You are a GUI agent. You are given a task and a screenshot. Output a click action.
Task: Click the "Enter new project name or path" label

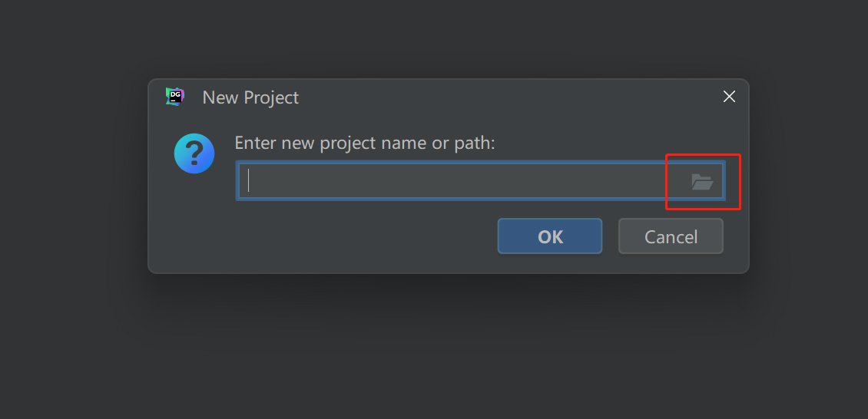click(365, 143)
